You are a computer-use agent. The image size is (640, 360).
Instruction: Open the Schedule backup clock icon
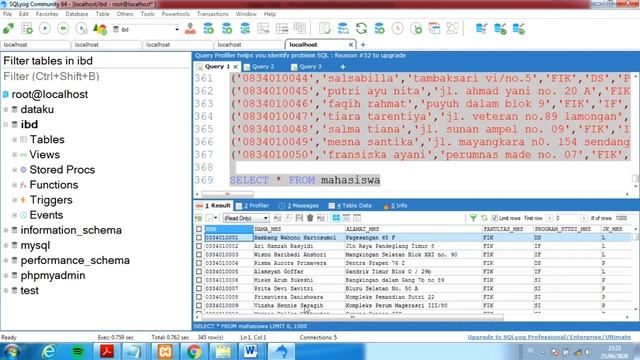pyautogui.click(x=398, y=29)
